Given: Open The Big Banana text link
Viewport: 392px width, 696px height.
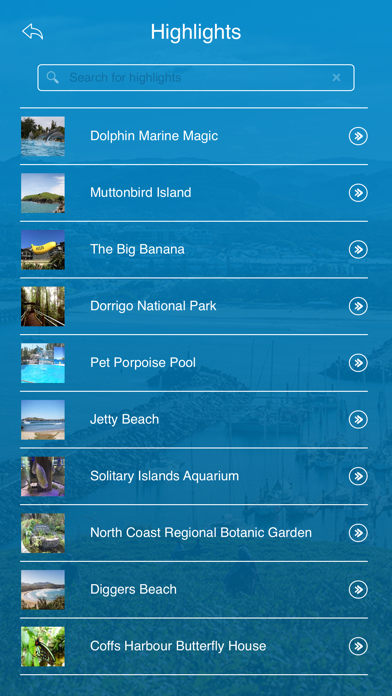Looking at the screenshot, I should 137,249.
